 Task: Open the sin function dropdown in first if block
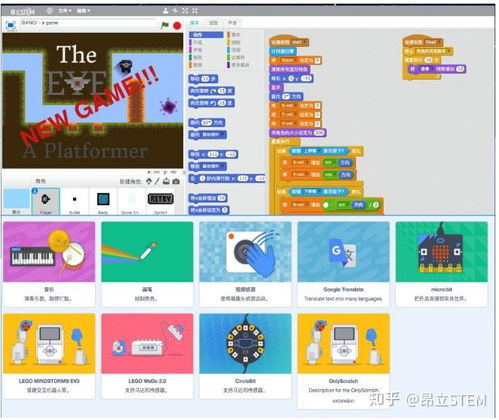point(330,163)
